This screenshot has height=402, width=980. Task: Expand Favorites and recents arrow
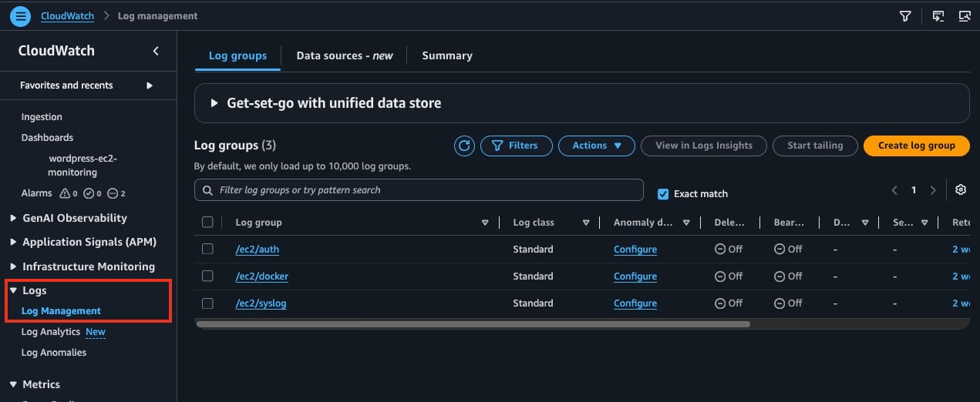click(x=150, y=85)
